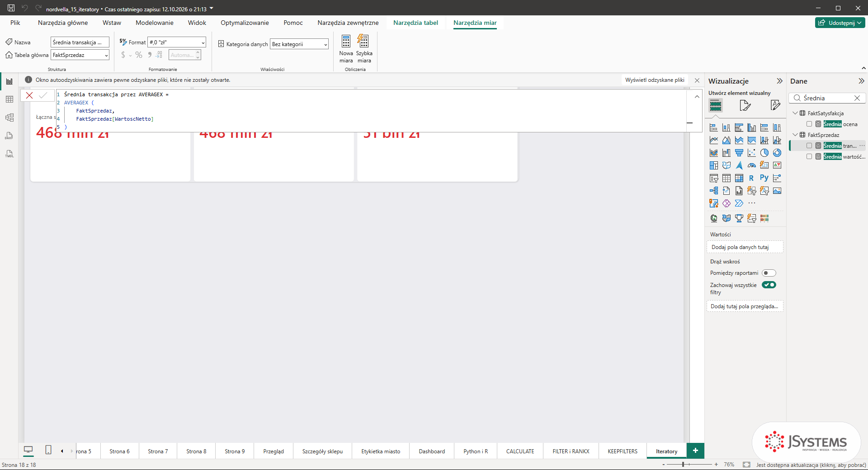Open Tabela główna dropdown
This screenshot has width=868, height=470.
click(80, 55)
